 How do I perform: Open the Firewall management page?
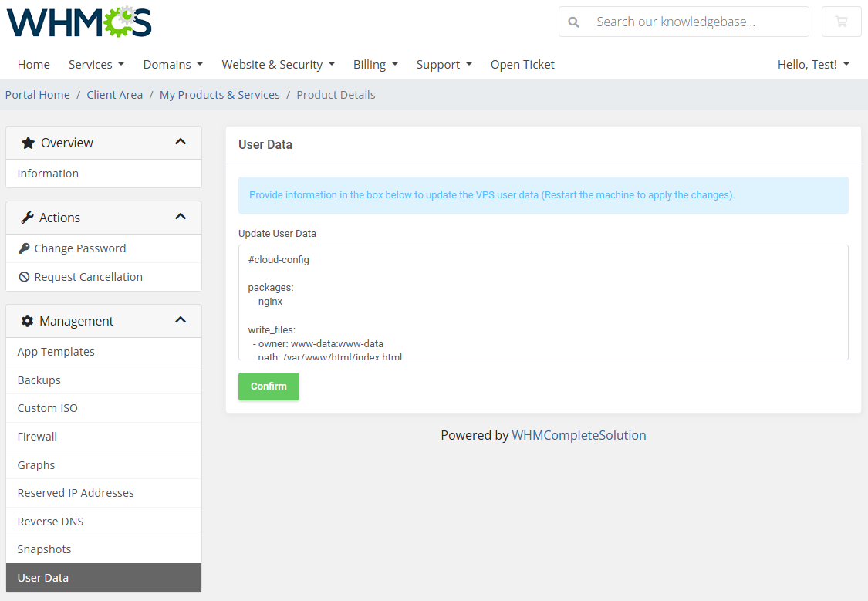point(37,437)
